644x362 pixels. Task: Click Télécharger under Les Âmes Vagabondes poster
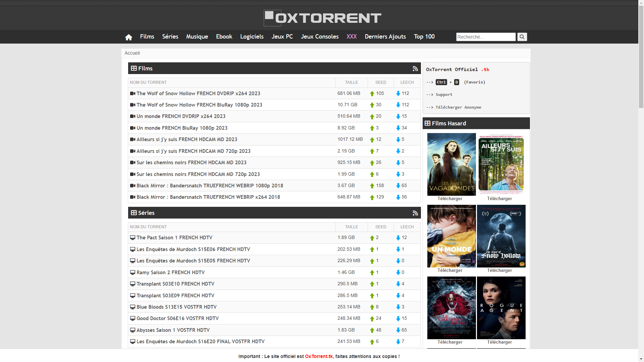(450, 199)
